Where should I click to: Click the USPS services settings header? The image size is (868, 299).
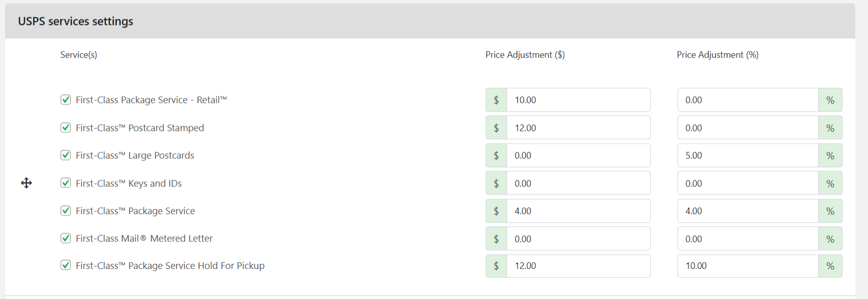click(75, 21)
